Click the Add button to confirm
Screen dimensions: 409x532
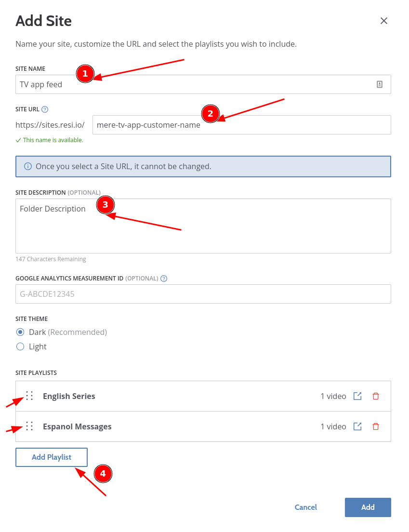click(368, 507)
